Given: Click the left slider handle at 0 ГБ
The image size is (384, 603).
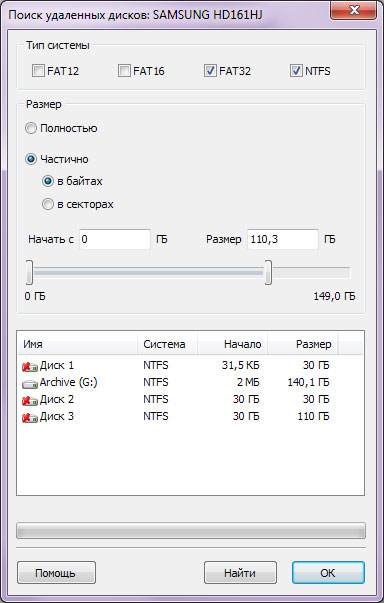Looking at the screenshot, I should (x=29, y=272).
